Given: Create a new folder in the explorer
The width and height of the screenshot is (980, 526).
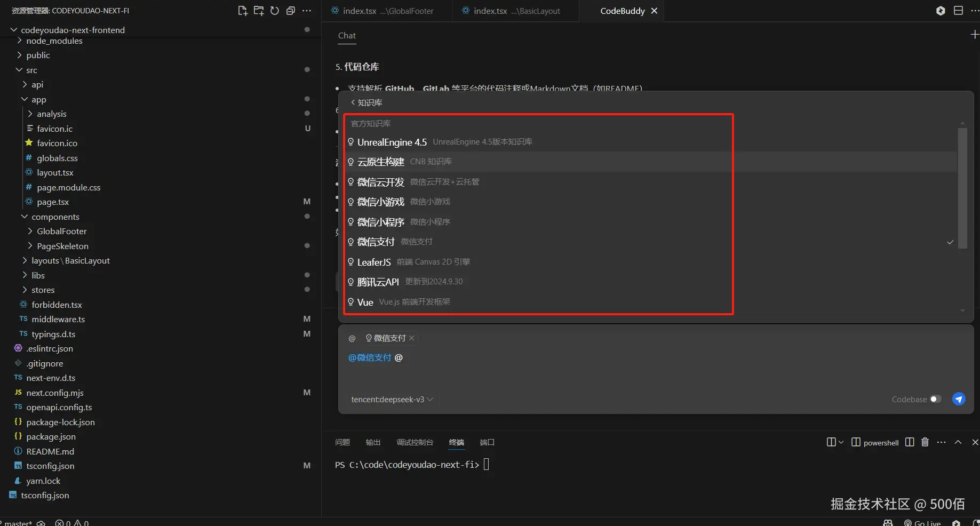Looking at the screenshot, I should 259,11.
